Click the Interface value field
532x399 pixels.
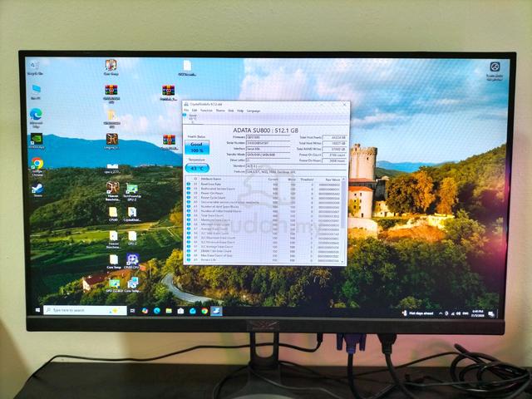point(268,149)
